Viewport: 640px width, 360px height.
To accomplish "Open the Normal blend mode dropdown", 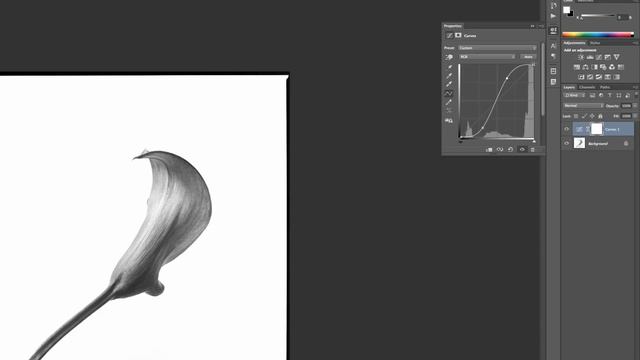I will click(x=583, y=106).
